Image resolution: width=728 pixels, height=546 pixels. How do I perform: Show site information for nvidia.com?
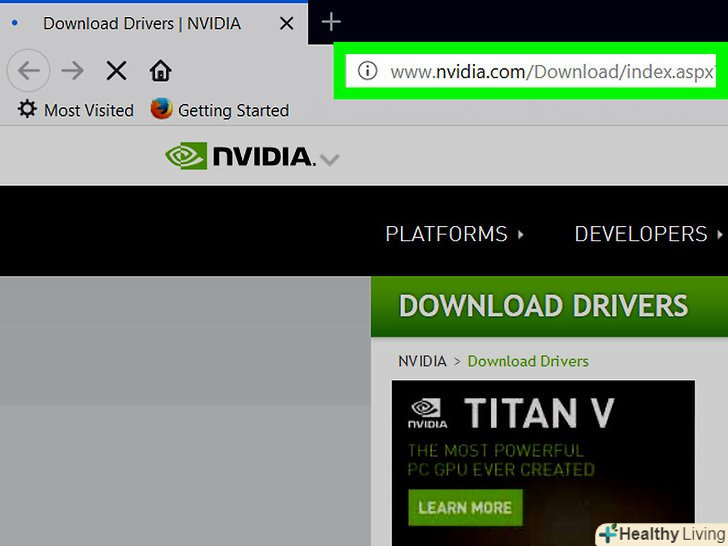[367, 71]
